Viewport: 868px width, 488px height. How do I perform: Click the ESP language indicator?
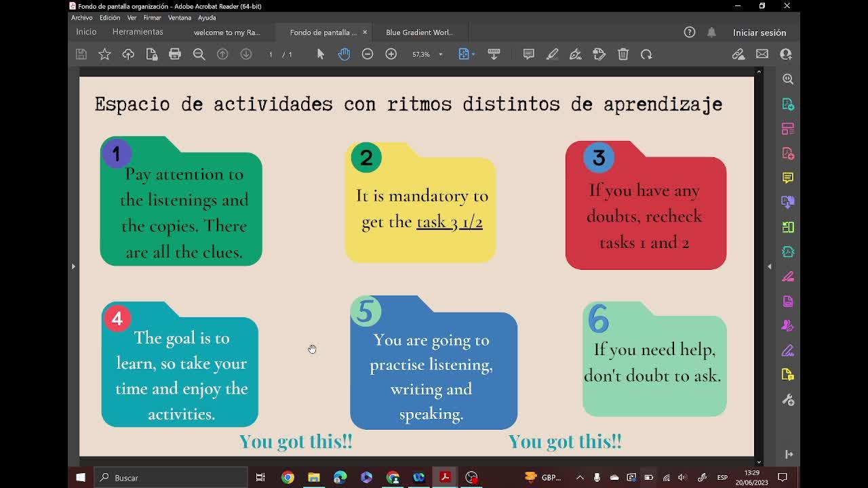click(x=722, y=478)
